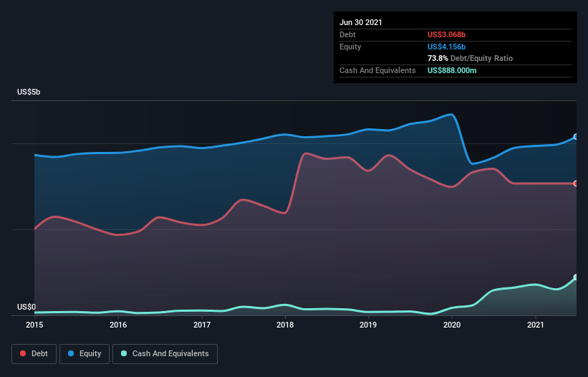588x377 pixels.
Task: Click the US$888.000m cash value
Action: [452, 70]
